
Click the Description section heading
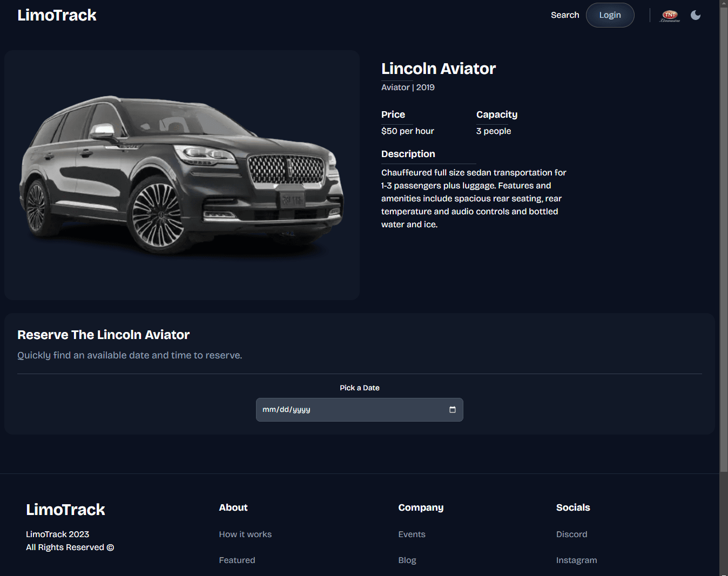click(408, 154)
